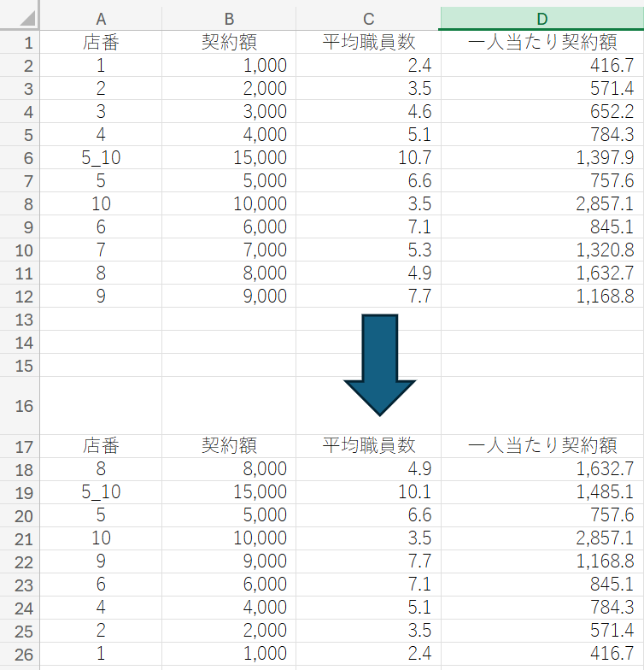Select the column A header
The height and width of the screenshot is (670, 644).
coord(101,18)
